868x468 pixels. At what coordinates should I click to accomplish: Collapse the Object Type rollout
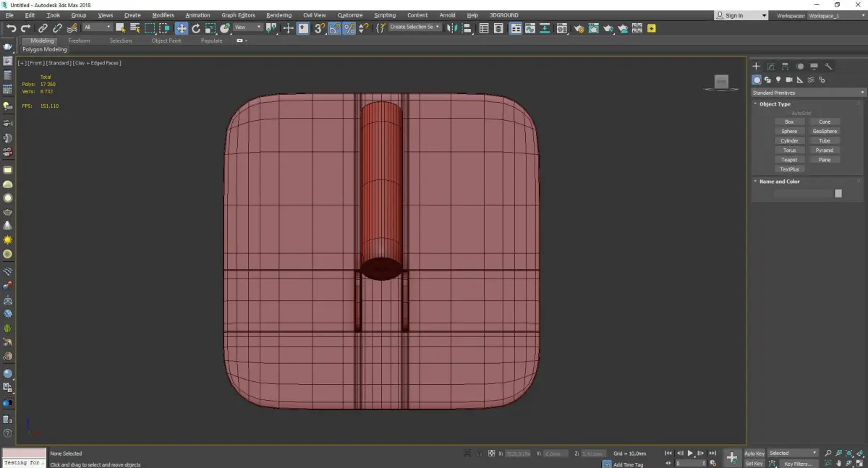click(775, 104)
